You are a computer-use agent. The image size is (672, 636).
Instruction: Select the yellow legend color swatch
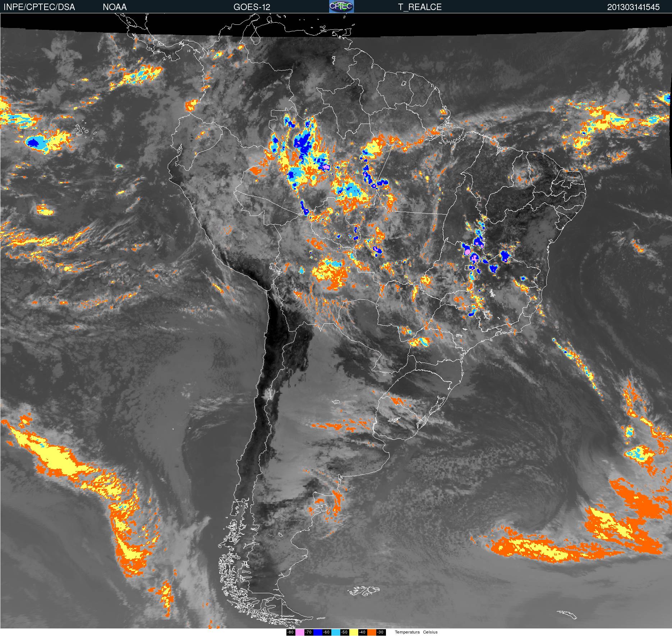coord(354,632)
